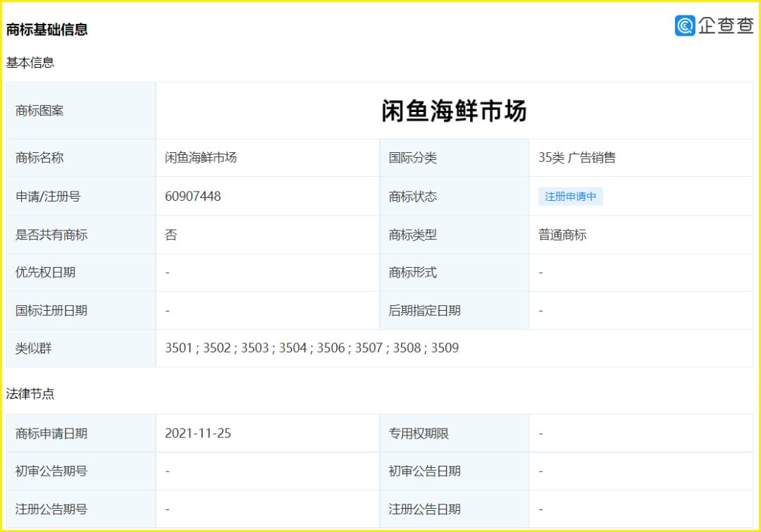
Task: Click the 初审公告期号 field label
Action: click(x=51, y=471)
